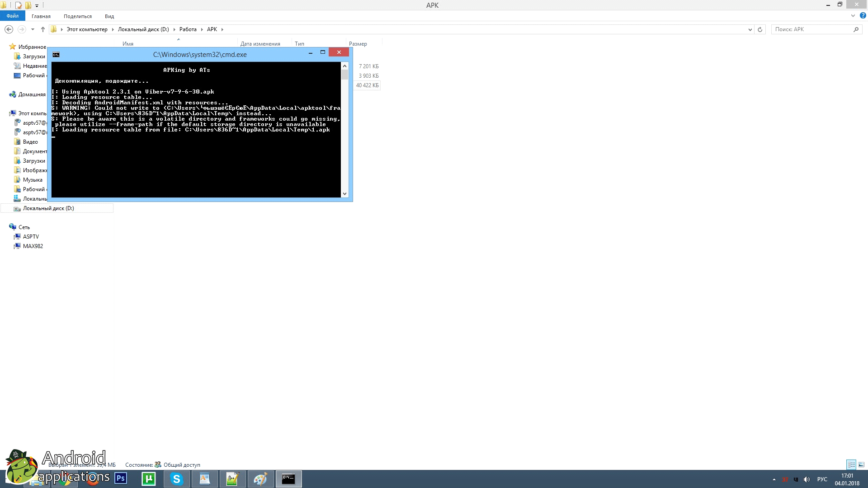Viewport: 868px width, 488px height.
Task: Refresh the APK folder view
Action: pos(760,29)
